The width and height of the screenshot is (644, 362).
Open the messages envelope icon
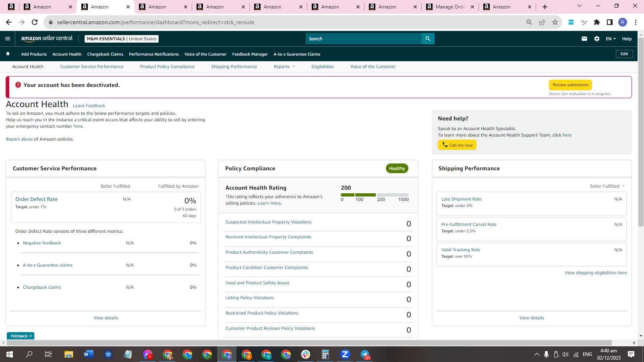coord(584,39)
